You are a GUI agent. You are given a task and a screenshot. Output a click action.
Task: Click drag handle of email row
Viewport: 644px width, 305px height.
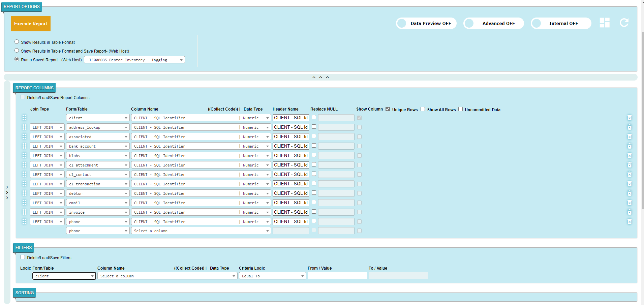pos(24,203)
